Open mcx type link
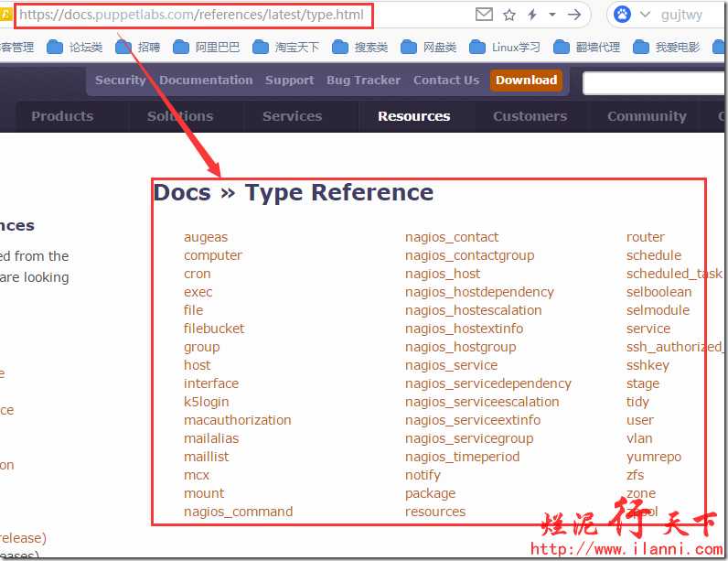728x561 pixels. coord(197,475)
